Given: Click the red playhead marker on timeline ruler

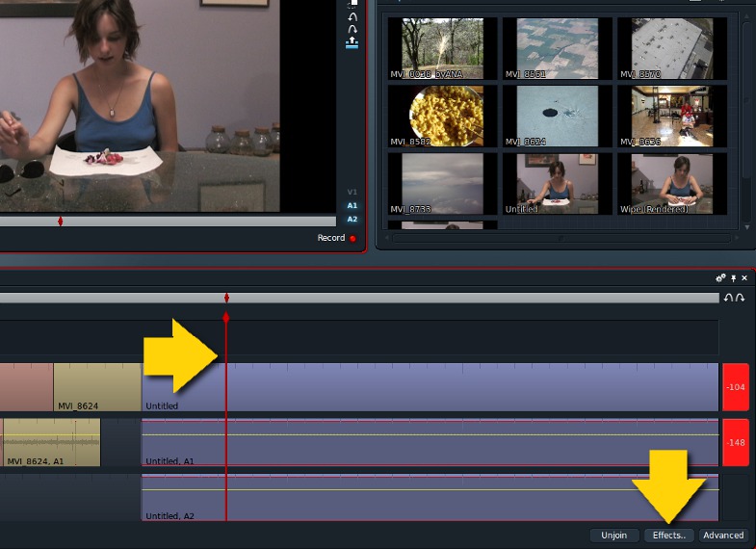Looking at the screenshot, I should pos(226,317).
